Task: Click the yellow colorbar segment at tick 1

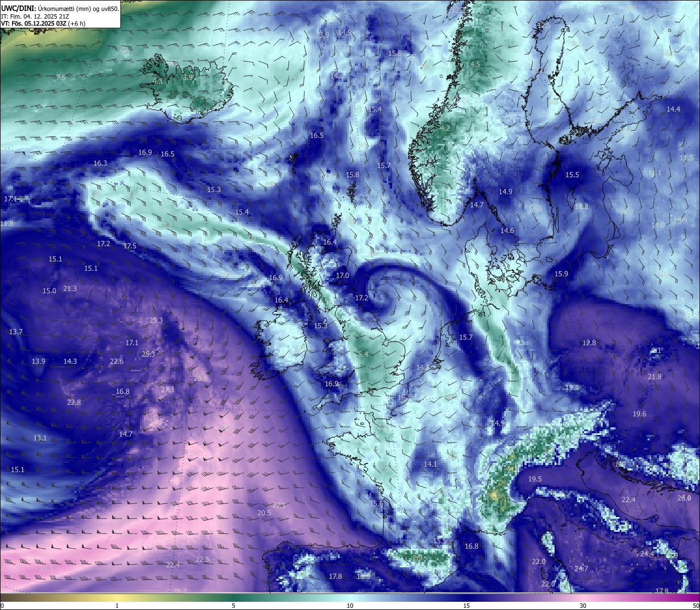Action: click(x=116, y=597)
